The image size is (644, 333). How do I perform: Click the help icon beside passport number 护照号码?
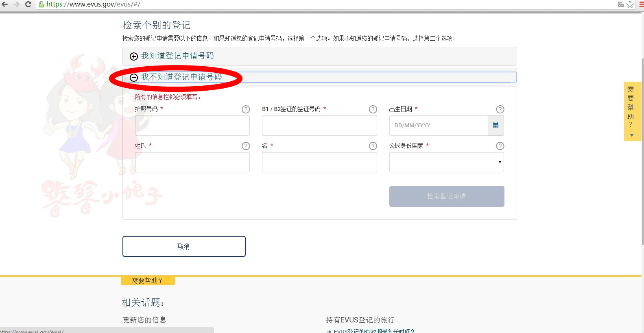click(x=246, y=109)
